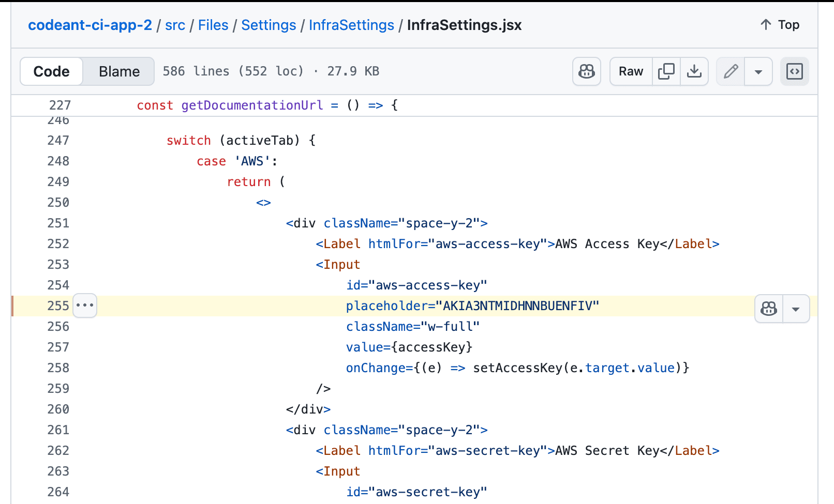Click switch (activeTab) statement
Viewport: 834px width, 504px height.
241,140
